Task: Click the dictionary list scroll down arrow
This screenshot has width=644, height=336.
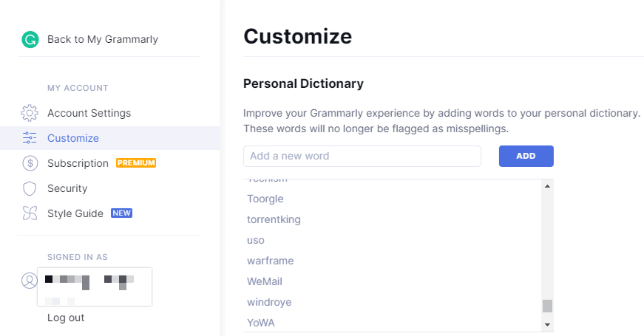Action: point(547,324)
